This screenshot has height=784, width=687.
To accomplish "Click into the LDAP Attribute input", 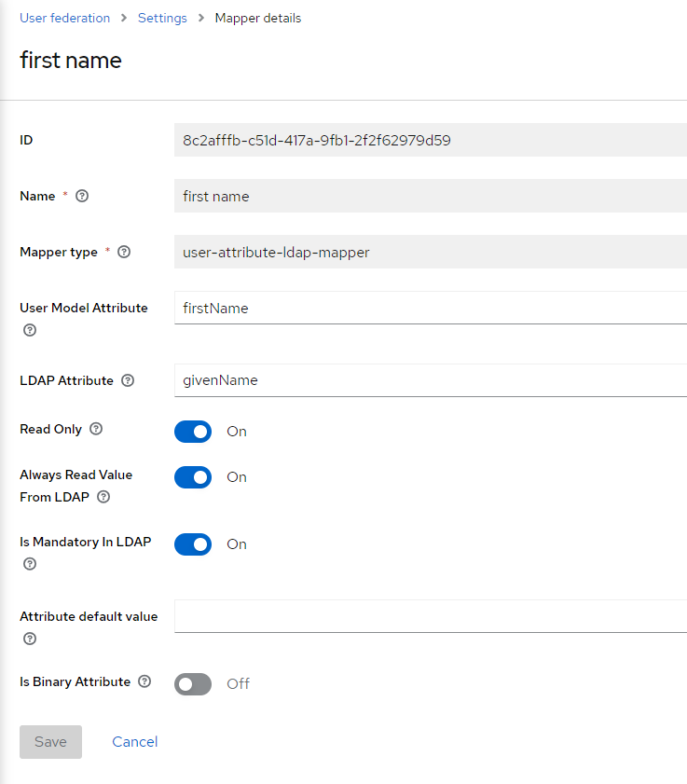I will [429, 380].
